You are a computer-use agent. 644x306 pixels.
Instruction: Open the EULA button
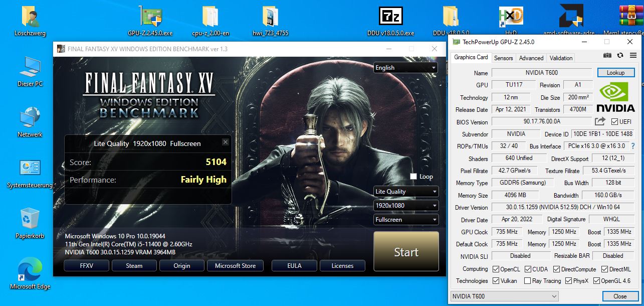(294, 266)
